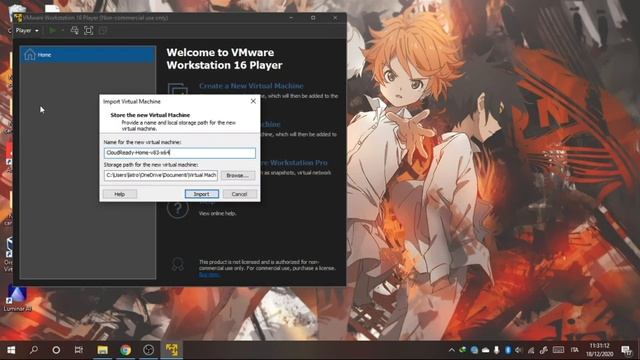Screen dimensions: 640x360
Task: Click the Luminar AI desktop shortcut
Action: coord(17,299)
